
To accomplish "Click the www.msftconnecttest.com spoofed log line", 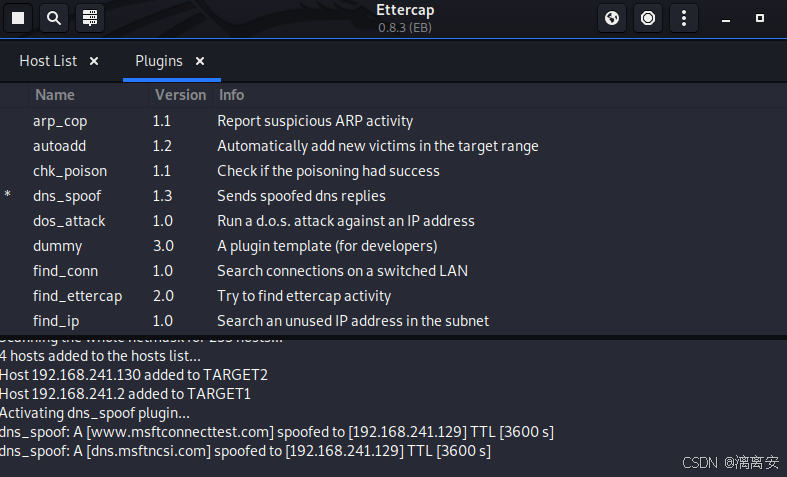I will click(277, 432).
